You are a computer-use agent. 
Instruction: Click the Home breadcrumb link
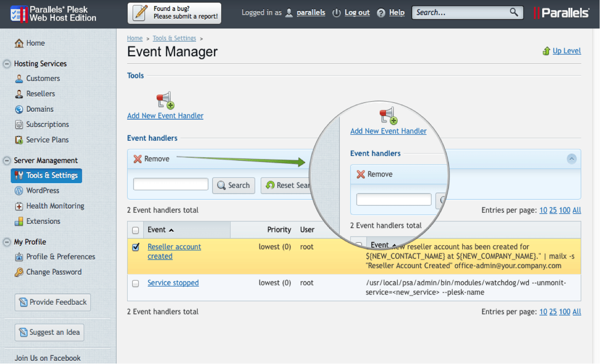pos(135,39)
